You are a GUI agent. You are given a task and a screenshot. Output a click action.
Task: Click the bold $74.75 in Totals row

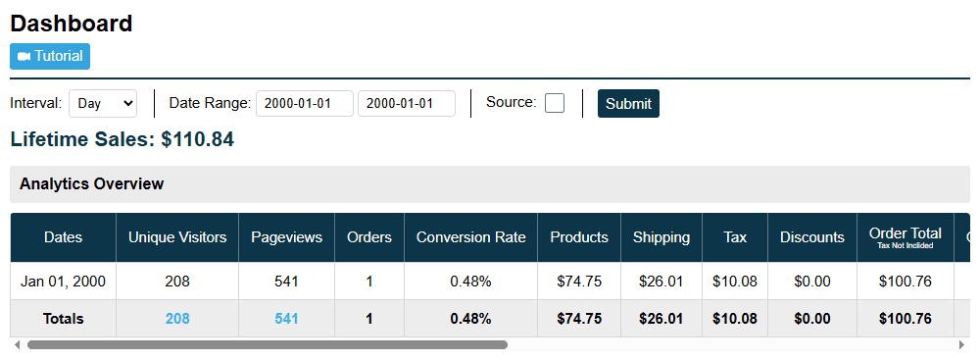(579, 319)
